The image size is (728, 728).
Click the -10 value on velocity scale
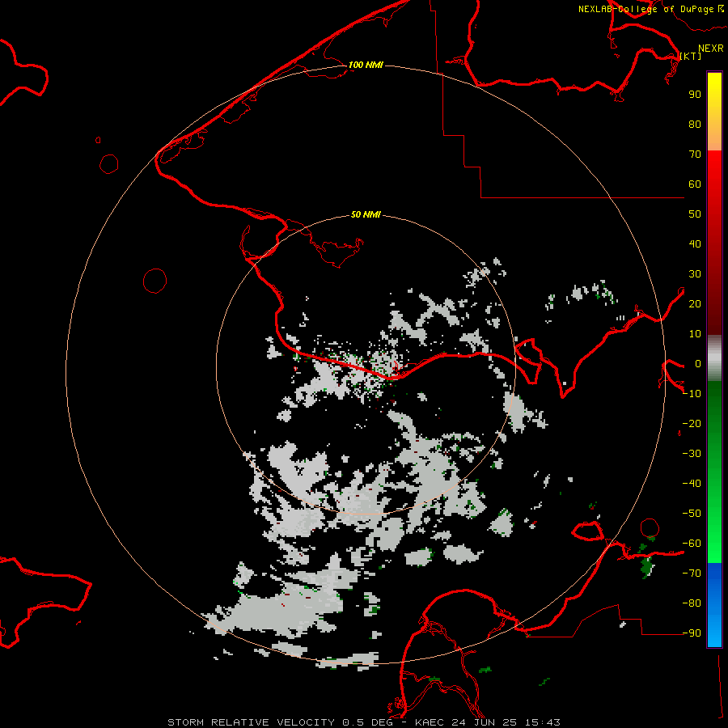pyautogui.click(x=692, y=394)
